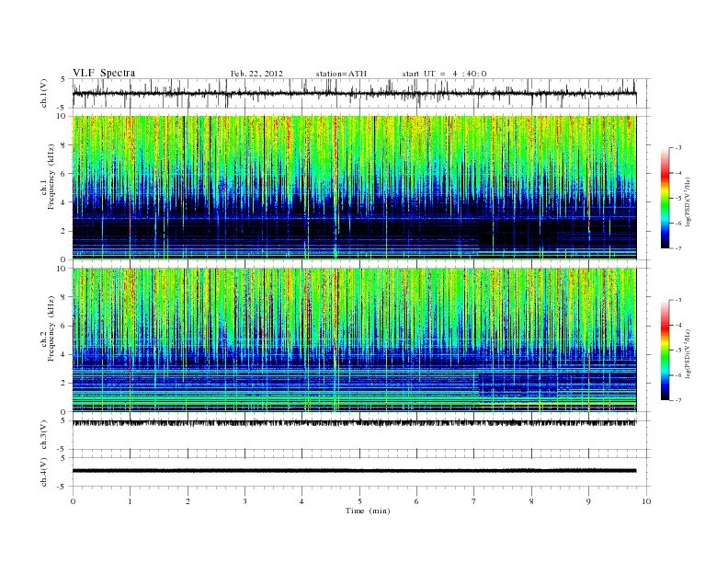Click the "ch.4(V)" axis label
The width and height of the screenshot is (728, 563).
[x=44, y=472]
